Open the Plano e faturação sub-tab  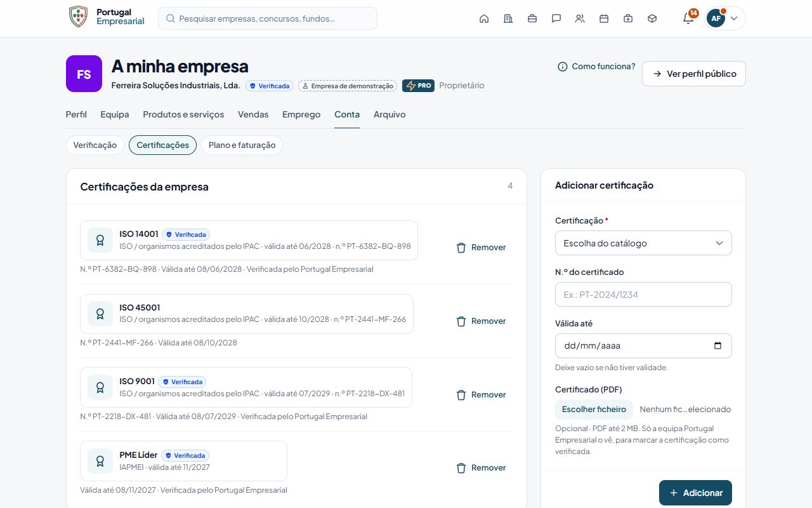coord(242,145)
